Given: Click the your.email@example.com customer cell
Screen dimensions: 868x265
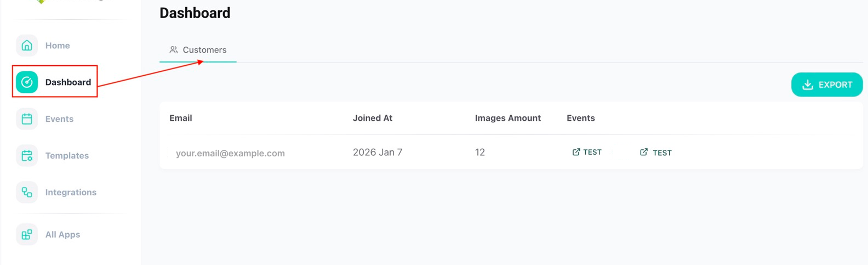Looking at the screenshot, I should (x=230, y=153).
